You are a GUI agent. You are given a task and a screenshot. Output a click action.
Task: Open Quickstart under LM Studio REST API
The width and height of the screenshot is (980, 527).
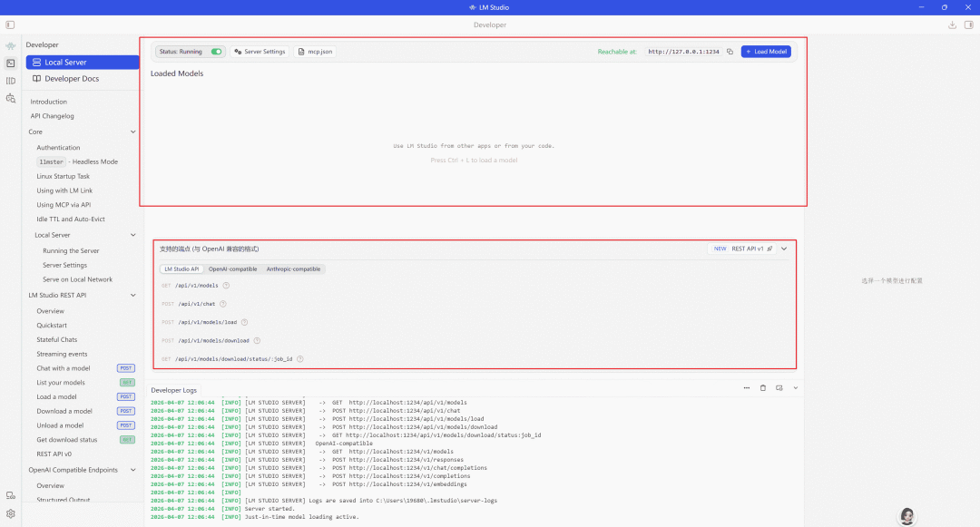[51, 326]
